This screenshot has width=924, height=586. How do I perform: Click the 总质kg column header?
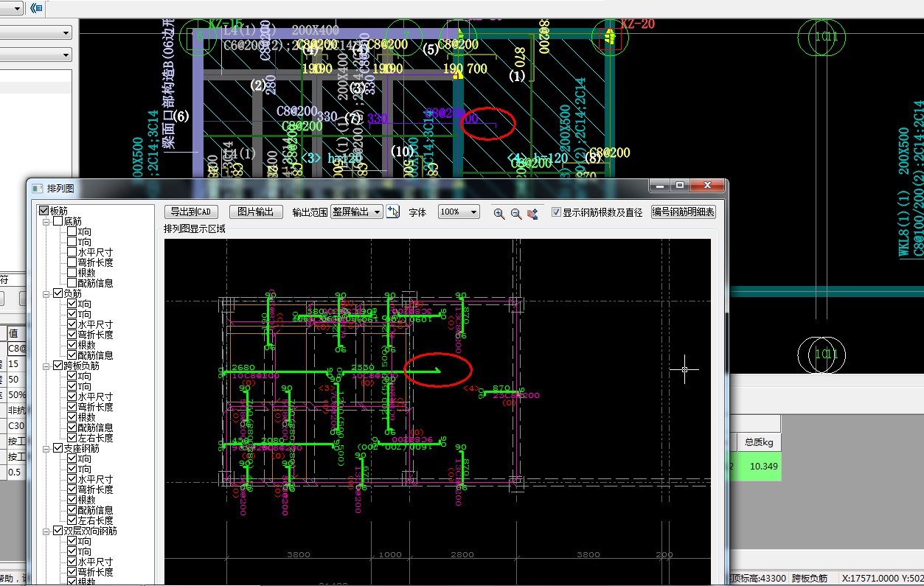[x=758, y=442]
